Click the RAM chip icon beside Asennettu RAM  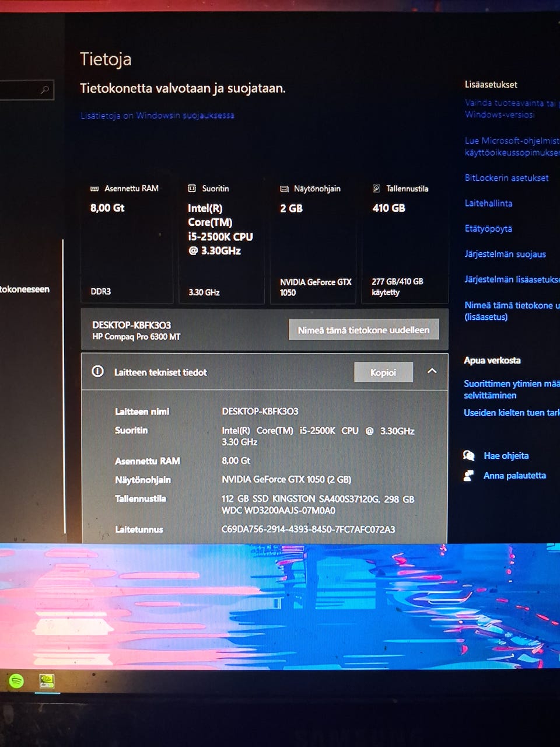pos(94,189)
